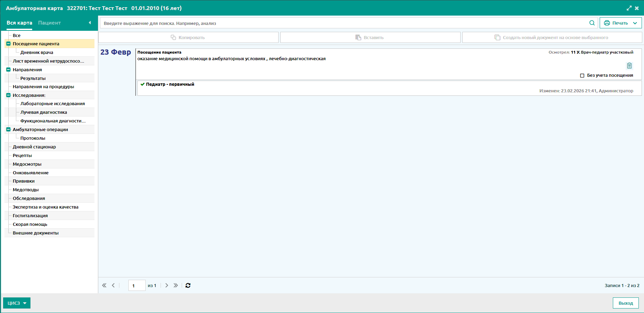Image resolution: width=644 pixels, height=313 pixels.
Task: Collapse the 'Исследования' tree node
Action: coord(8,95)
